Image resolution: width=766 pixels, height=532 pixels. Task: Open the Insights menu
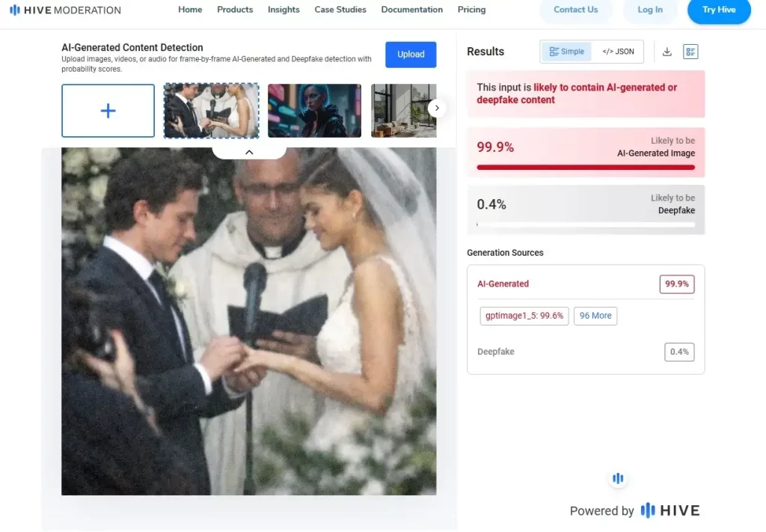pyautogui.click(x=284, y=10)
